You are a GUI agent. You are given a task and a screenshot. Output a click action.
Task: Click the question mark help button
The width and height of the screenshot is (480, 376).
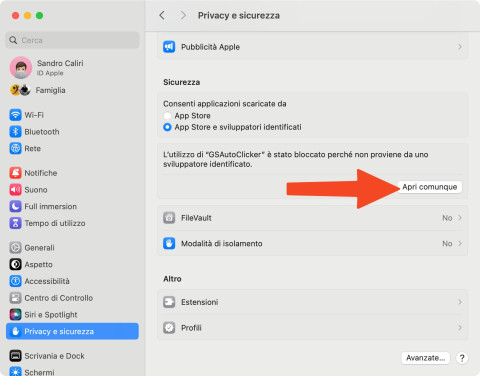462,358
